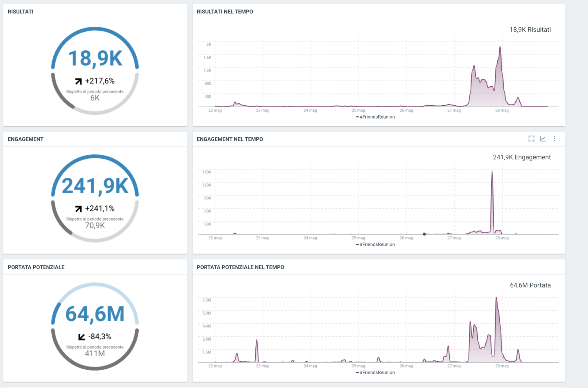Click the 18,9K Risultati chart total

530,30
